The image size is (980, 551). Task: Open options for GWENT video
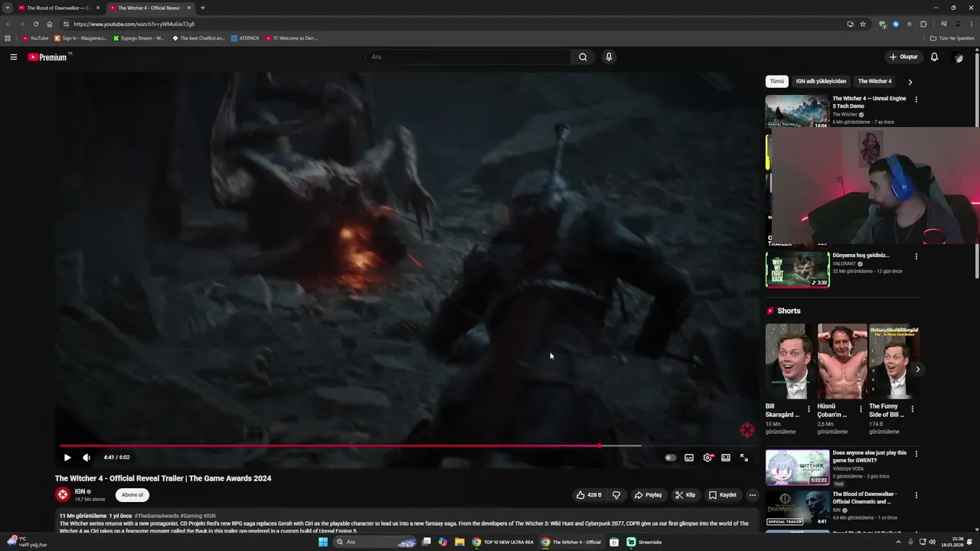click(x=916, y=454)
